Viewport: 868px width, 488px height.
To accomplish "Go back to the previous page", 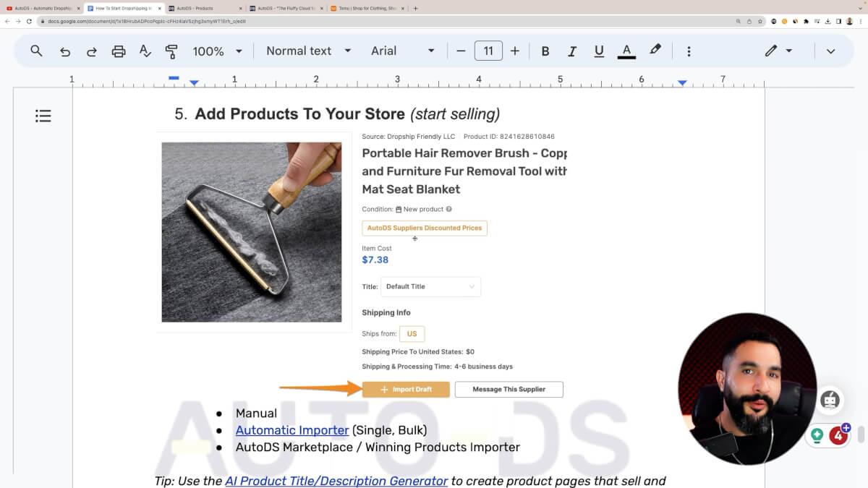I will (x=7, y=22).
